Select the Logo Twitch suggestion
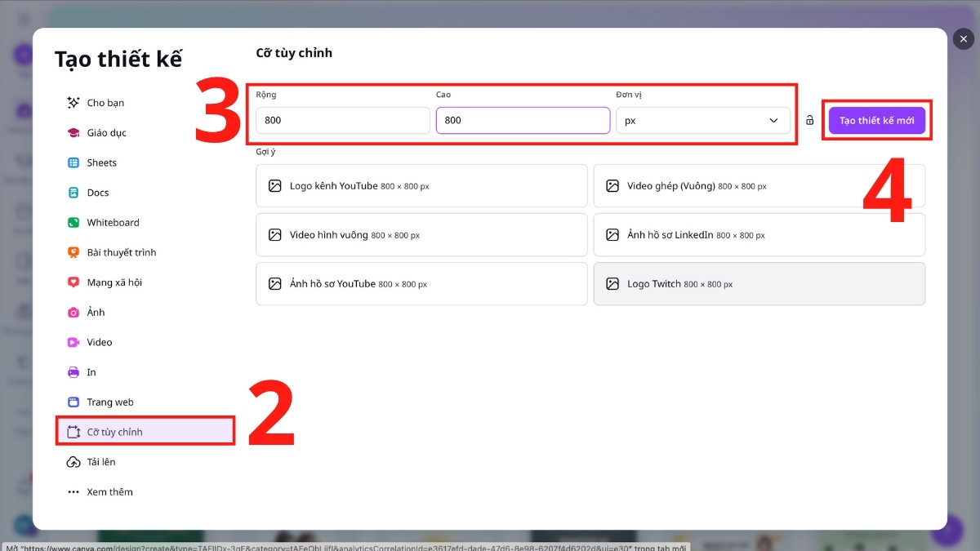 pos(759,283)
